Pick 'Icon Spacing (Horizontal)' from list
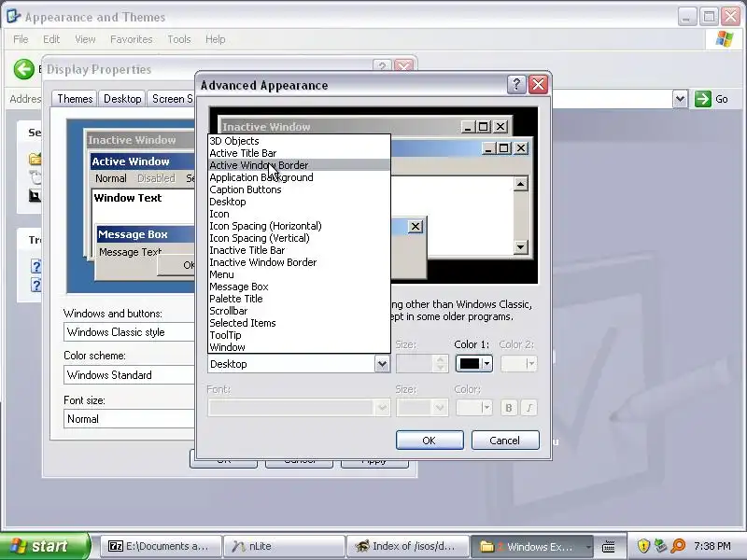Screen dimensions: 747x560 pos(299,226)
